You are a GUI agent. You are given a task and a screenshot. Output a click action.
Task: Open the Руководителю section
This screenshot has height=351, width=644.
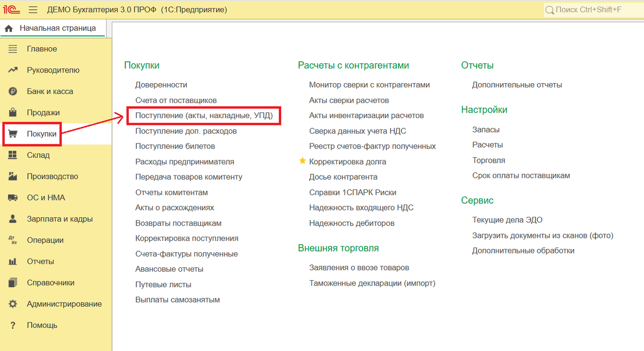point(53,70)
